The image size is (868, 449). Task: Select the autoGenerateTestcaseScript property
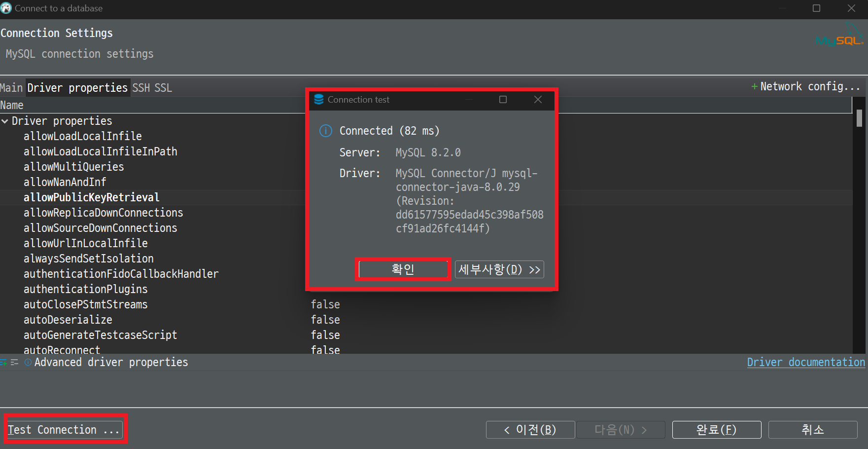(101, 335)
